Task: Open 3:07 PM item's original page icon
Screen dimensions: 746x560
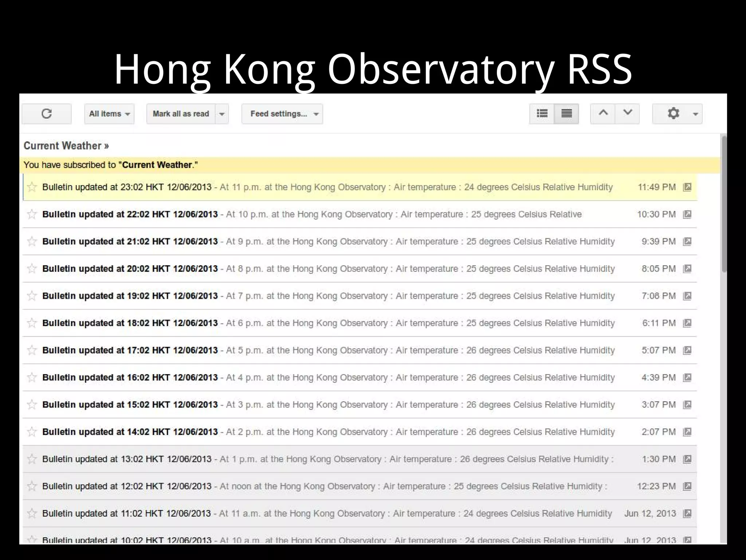Action: click(687, 404)
